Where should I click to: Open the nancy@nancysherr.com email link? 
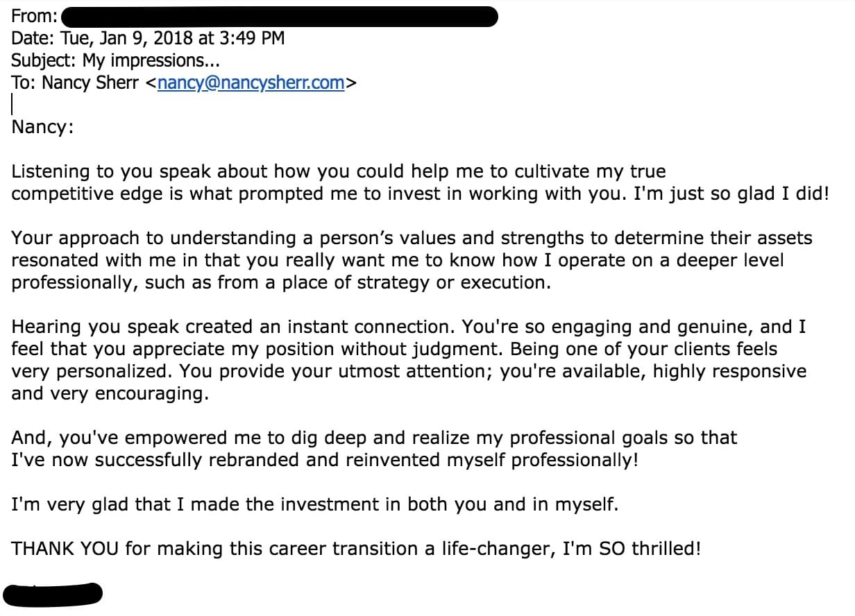tap(251, 83)
